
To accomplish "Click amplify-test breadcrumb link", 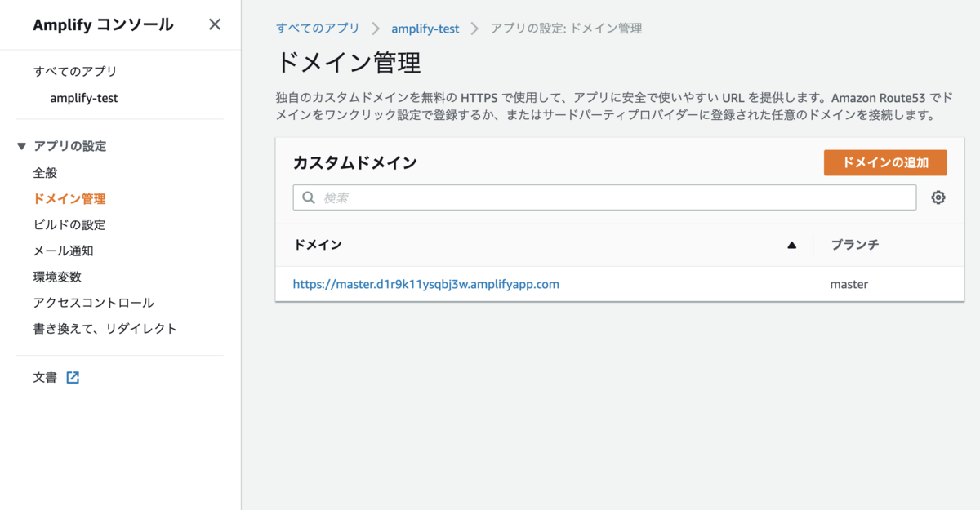I will 425,28.
